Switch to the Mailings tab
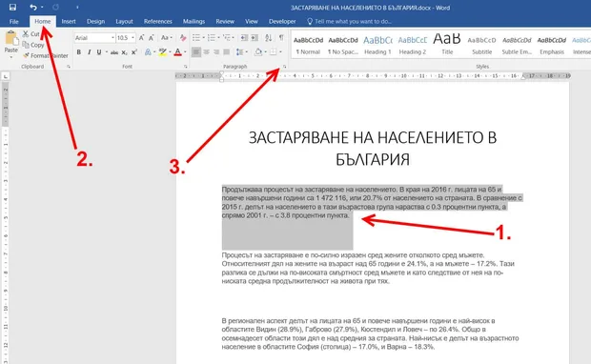591x364 pixels. pyautogui.click(x=194, y=22)
